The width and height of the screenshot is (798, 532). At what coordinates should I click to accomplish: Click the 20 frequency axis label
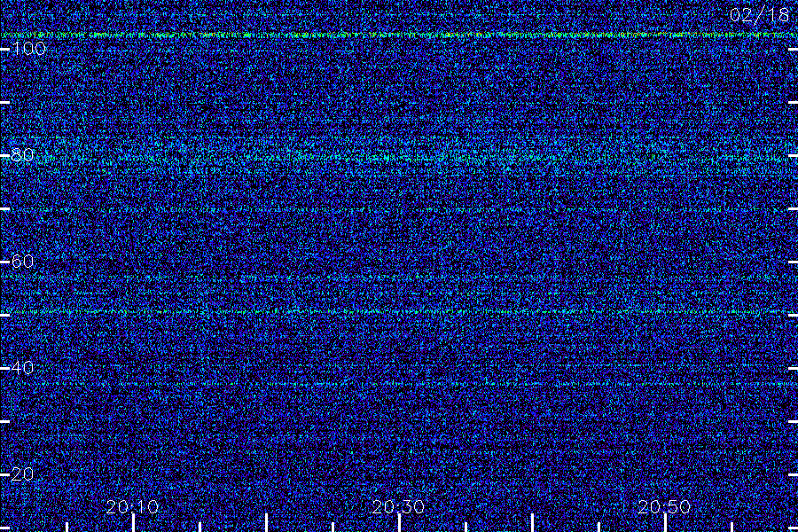point(22,474)
